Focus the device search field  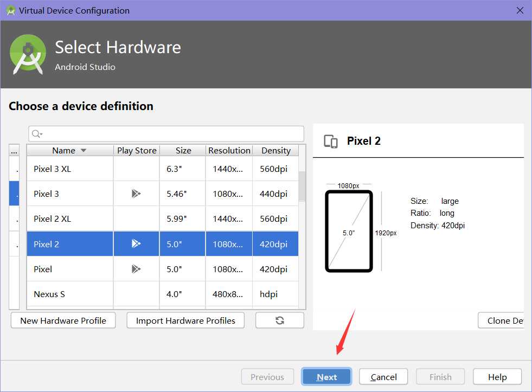pyautogui.click(x=166, y=134)
